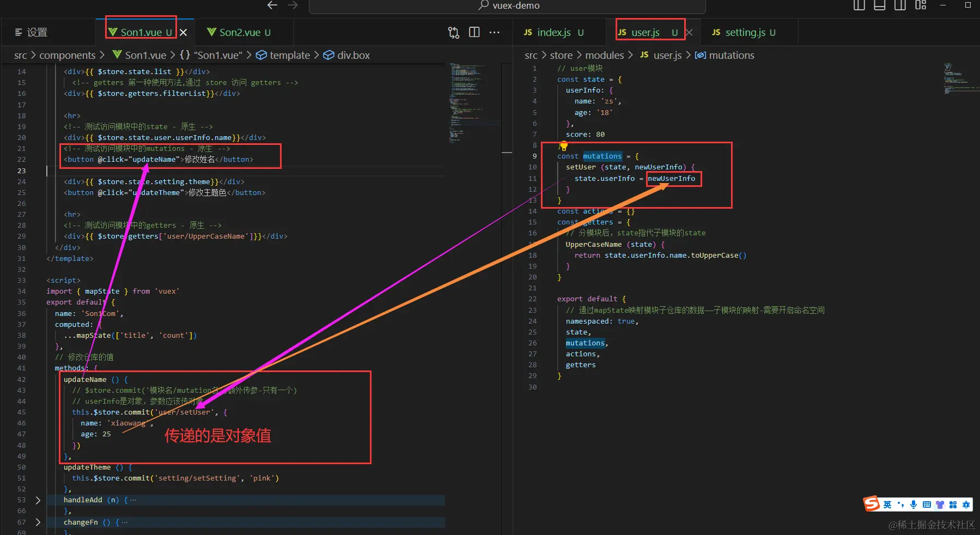
Task: Click the left editor minimap
Action: click(x=475, y=104)
